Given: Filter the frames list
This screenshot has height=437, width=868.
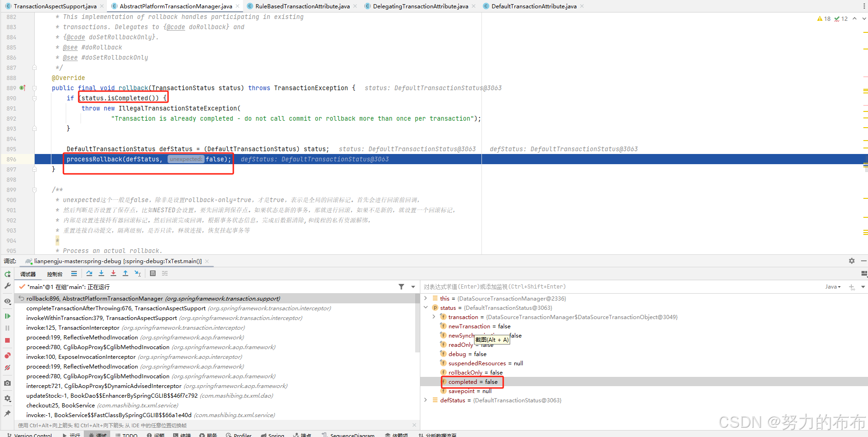Looking at the screenshot, I should pos(401,287).
